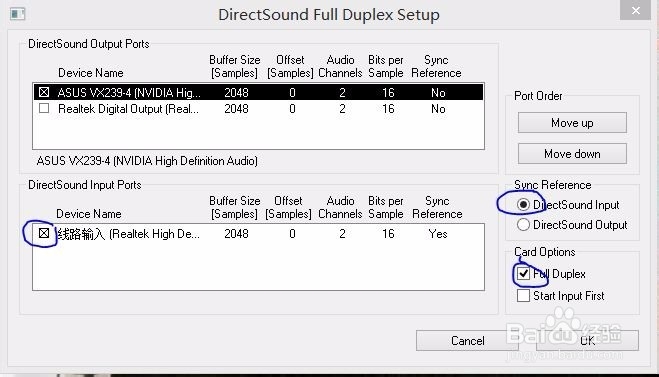Screen dimensions: 659x377
Task: Click offset value 0 in Realtek Digital Output row
Action: [x=292, y=109]
